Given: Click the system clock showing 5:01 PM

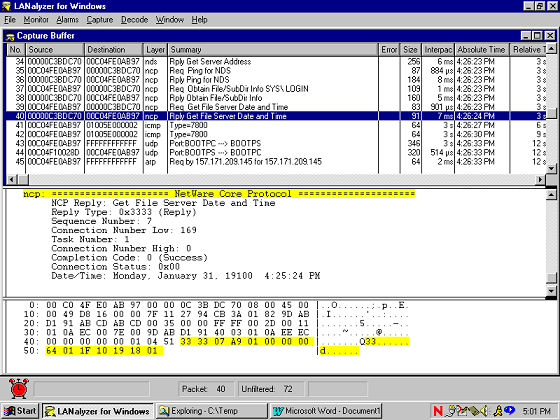Looking at the screenshot, I should pyautogui.click(x=536, y=411).
